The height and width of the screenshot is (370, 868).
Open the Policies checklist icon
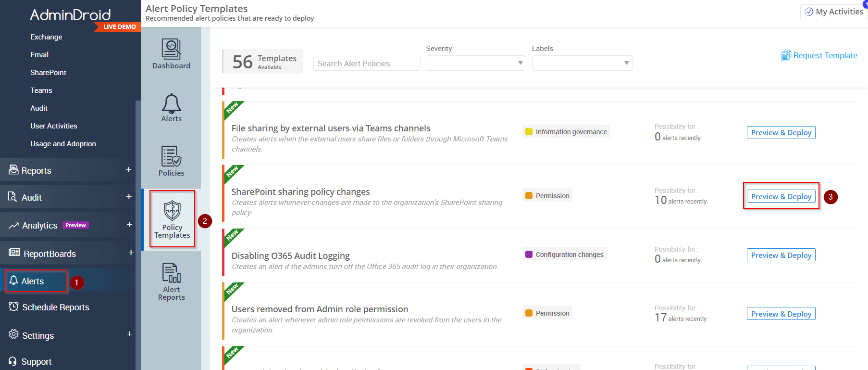pyautogui.click(x=171, y=156)
